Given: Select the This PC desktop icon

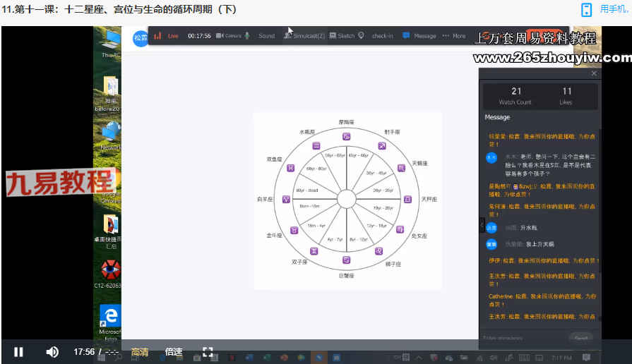Looking at the screenshot, I should (110, 44).
